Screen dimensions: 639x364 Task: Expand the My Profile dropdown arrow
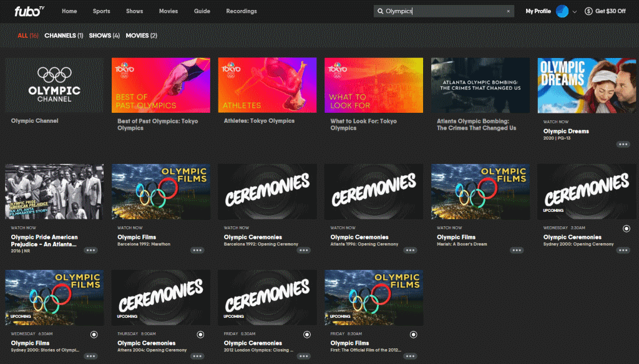pos(575,12)
